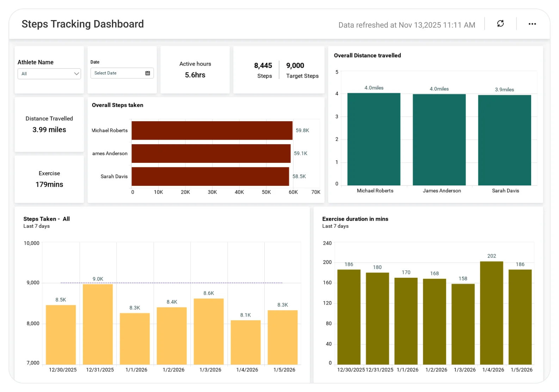Image resolution: width=559 pixels, height=392 pixels.
Task: Click the 170 Exercise duration bar for 1/1/2026
Action: point(406,321)
